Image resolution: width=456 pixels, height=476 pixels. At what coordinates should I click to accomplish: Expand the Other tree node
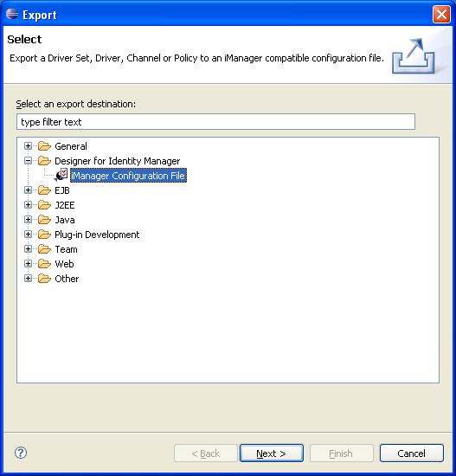28,279
